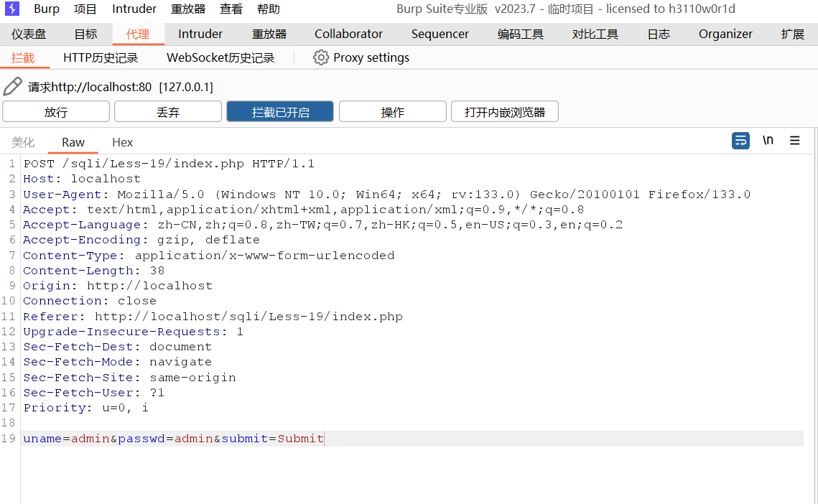Click the pencil edit icon beside request URL
This screenshot has width=818, height=504.
pos(12,87)
